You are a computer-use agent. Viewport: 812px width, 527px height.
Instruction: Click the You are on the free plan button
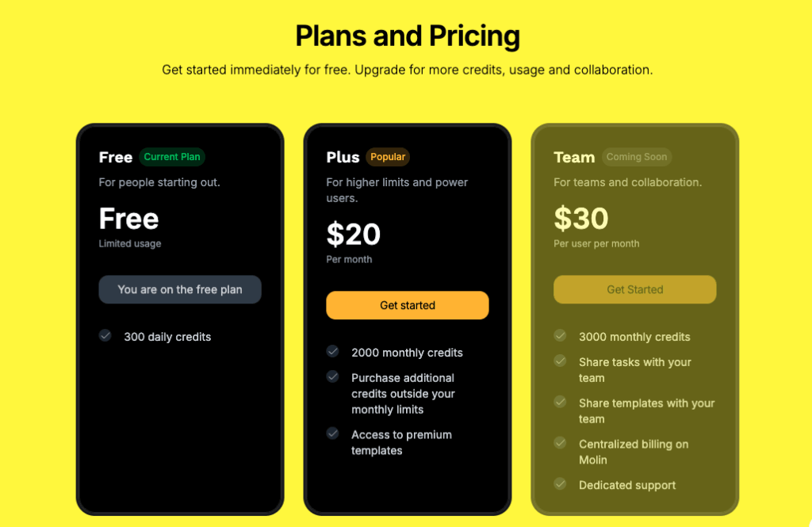point(180,289)
